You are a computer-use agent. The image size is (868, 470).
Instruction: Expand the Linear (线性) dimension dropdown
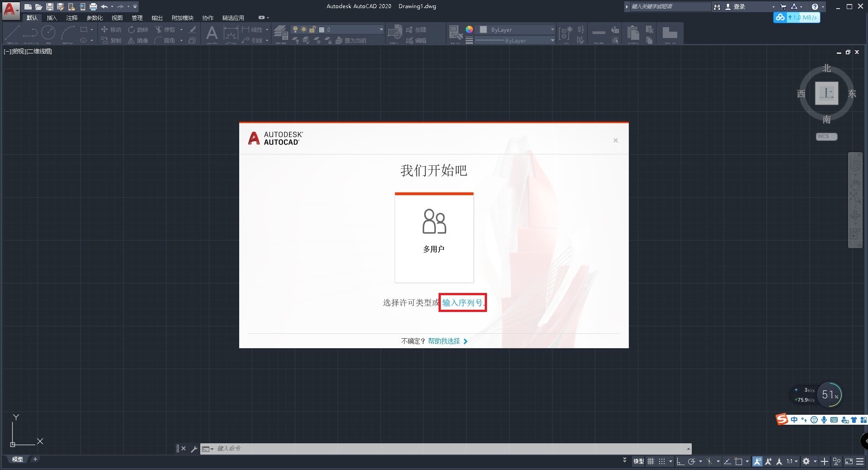point(267,29)
